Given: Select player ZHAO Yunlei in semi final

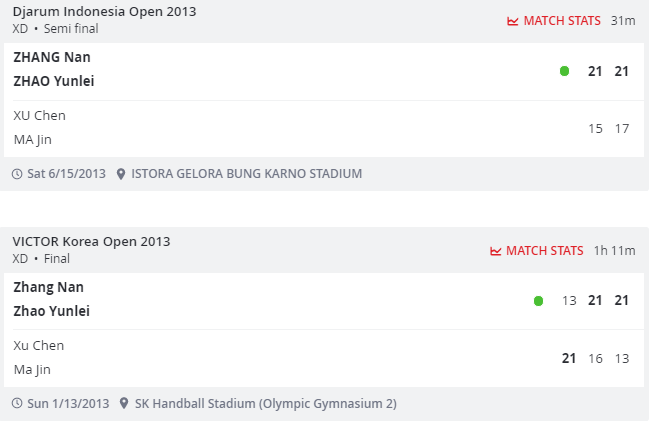Looking at the screenshot, I should [x=54, y=81].
